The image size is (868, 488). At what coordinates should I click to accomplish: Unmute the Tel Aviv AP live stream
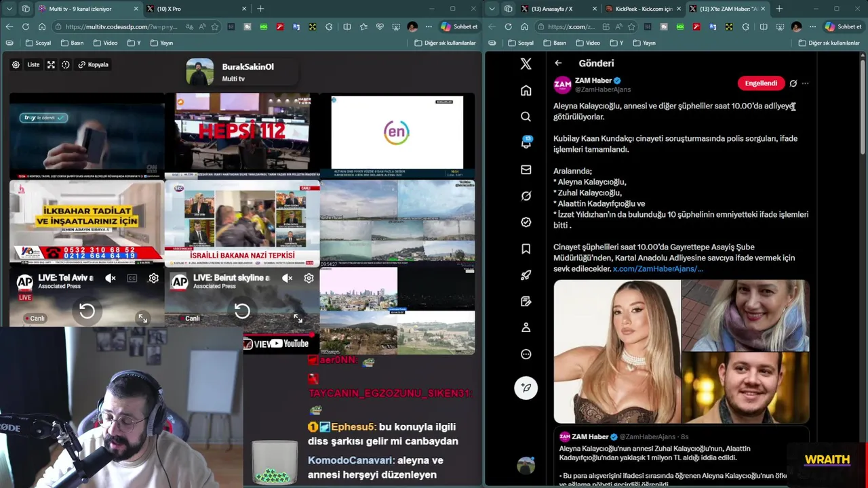click(111, 278)
